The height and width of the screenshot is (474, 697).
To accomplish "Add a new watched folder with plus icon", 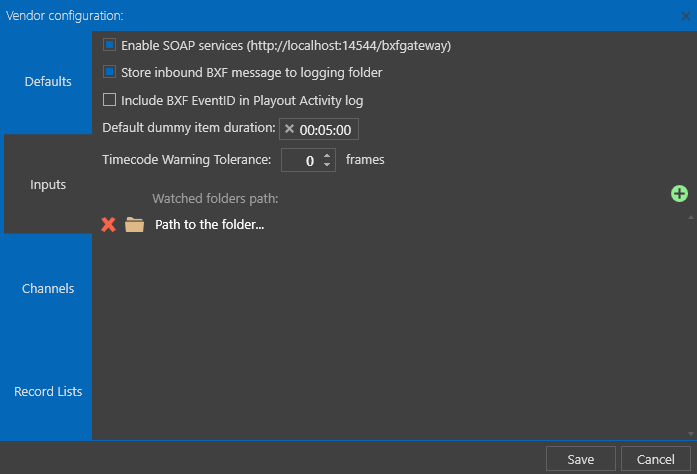I will [679, 193].
